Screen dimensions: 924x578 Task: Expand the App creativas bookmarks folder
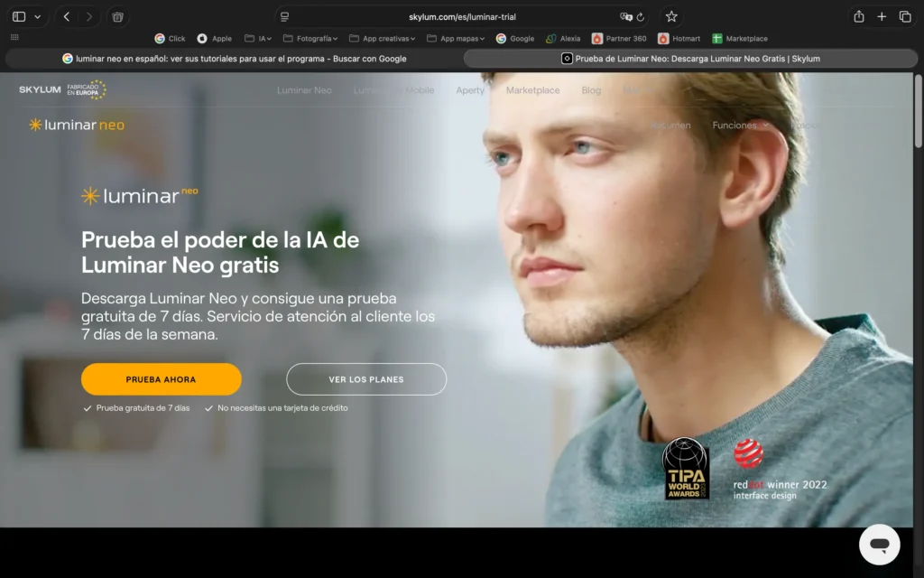[382, 38]
